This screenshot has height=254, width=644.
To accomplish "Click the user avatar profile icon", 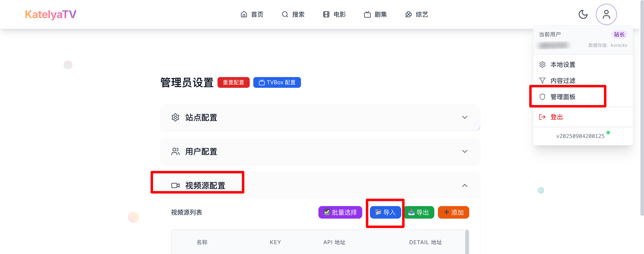I will pos(606,14).
